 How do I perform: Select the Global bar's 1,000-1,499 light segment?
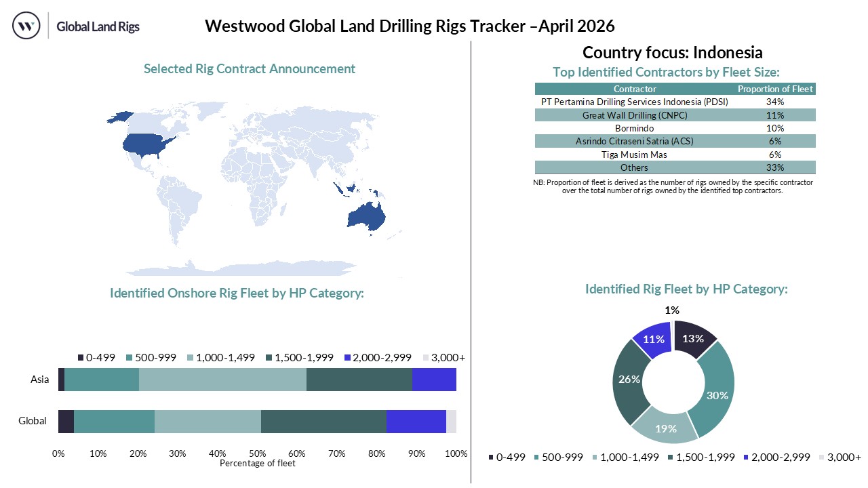point(208,422)
